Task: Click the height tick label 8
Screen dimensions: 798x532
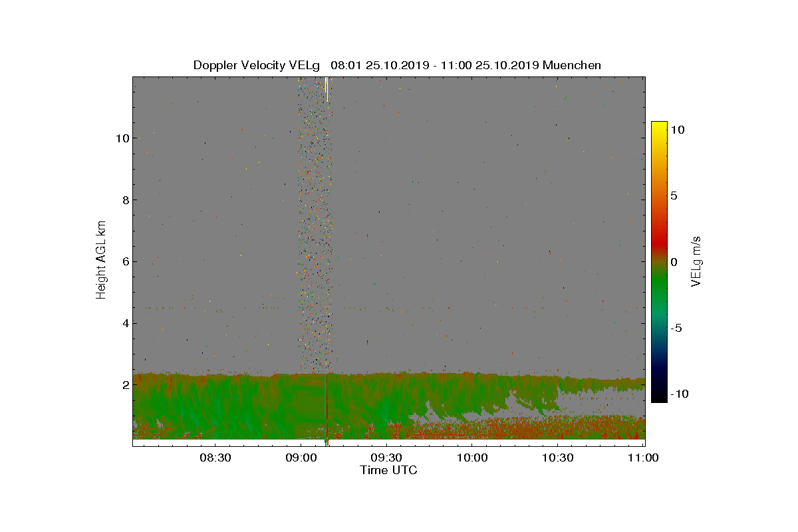Action: tap(124, 199)
